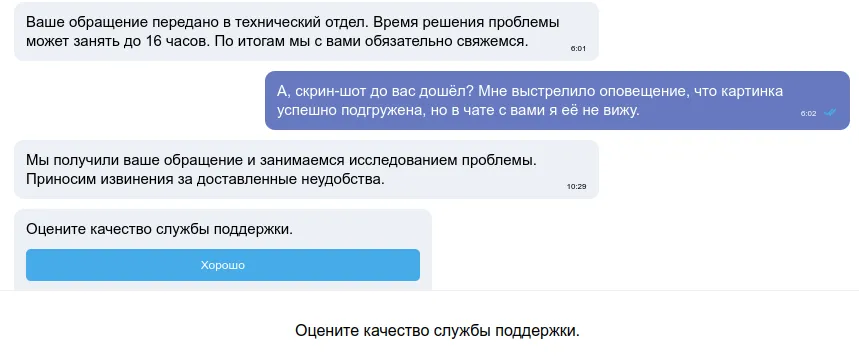859x362 pixels.
Task: Click the line mentioning до 16 часов
Action: coord(277,42)
